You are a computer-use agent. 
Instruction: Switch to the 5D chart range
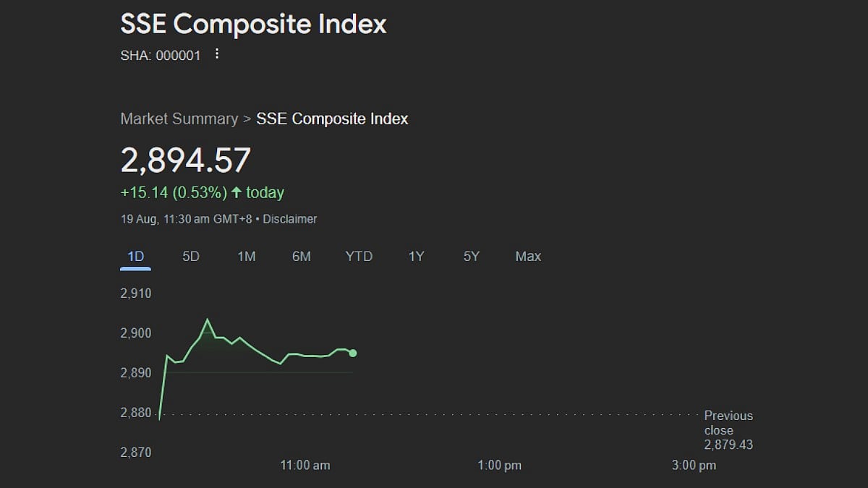pos(191,257)
